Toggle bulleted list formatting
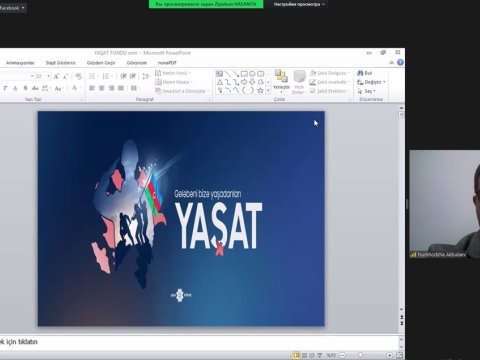The width and height of the screenshot is (480, 360). (x=93, y=77)
